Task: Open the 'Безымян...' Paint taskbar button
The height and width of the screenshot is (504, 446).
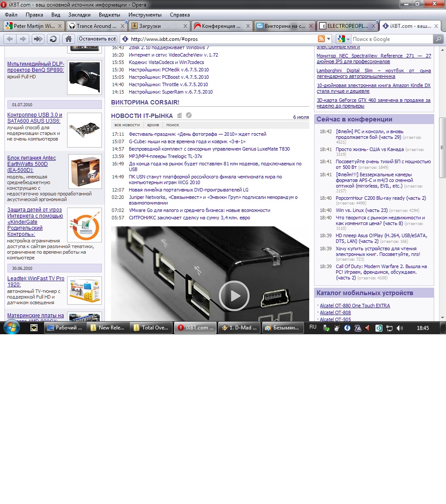Action: point(283,328)
